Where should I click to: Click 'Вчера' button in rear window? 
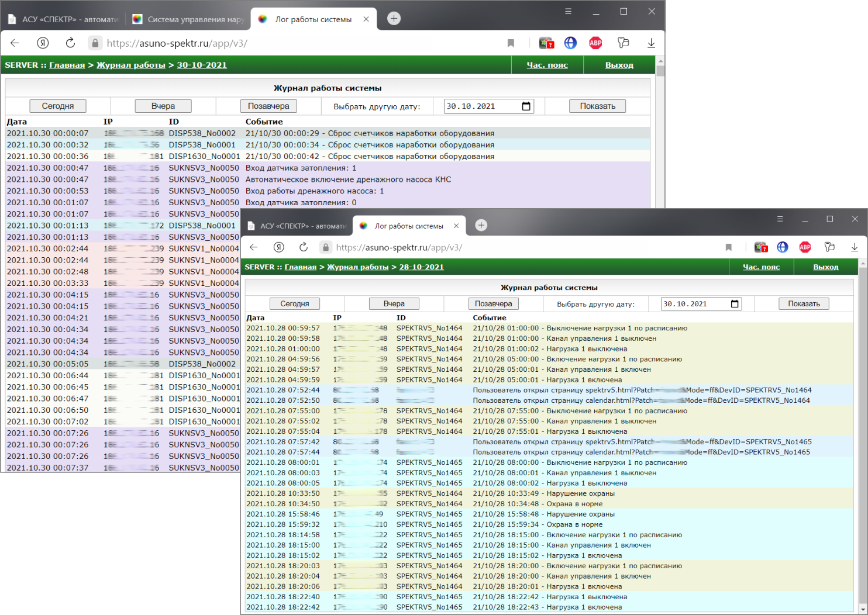click(x=163, y=106)
